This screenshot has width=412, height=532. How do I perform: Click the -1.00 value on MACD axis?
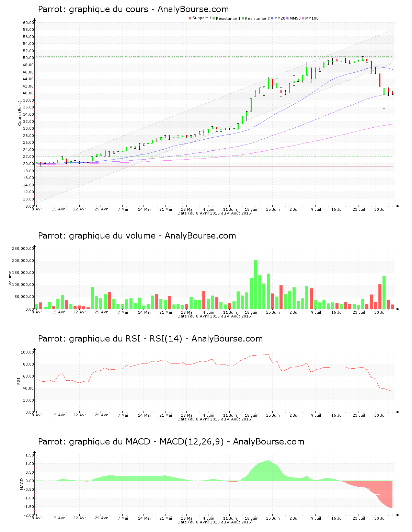point(29,498)
